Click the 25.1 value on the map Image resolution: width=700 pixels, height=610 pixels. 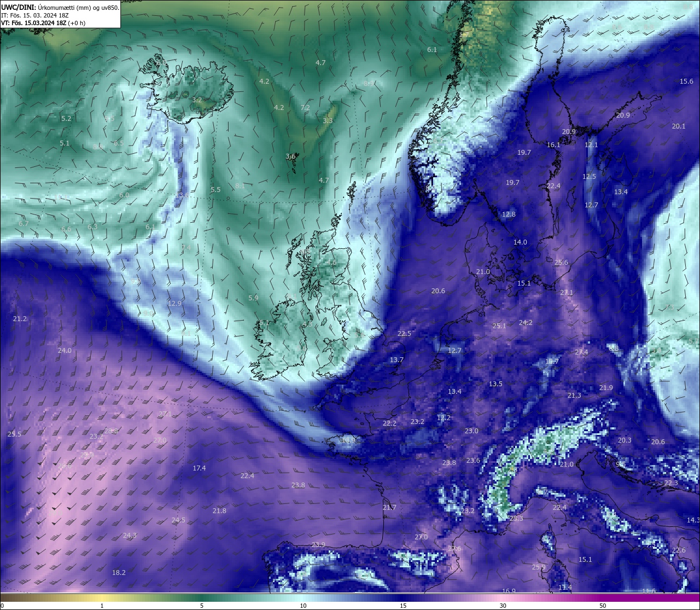point(499,326)
